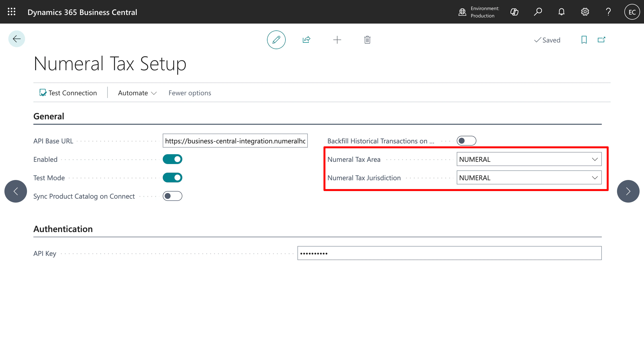Open the help question mark menu
The width and height of the screenshot is (644, 359).
point(608,12)
